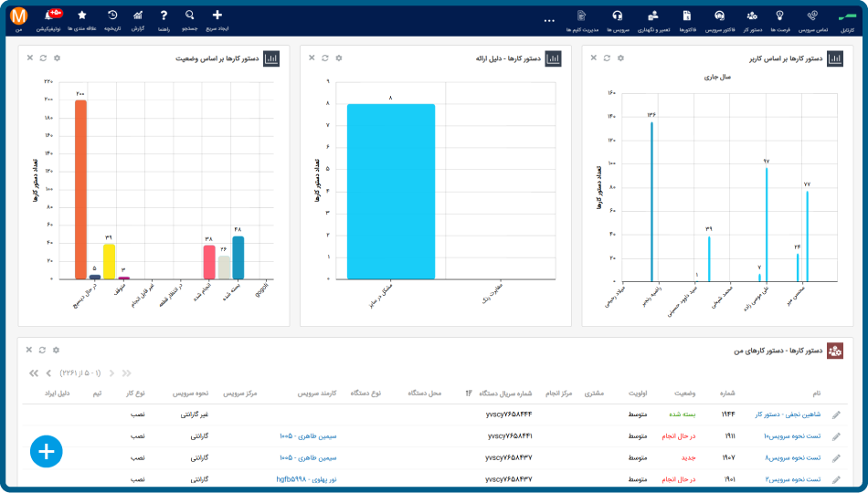Close the work-orders-by-status chart dashlet

[30, 58]
